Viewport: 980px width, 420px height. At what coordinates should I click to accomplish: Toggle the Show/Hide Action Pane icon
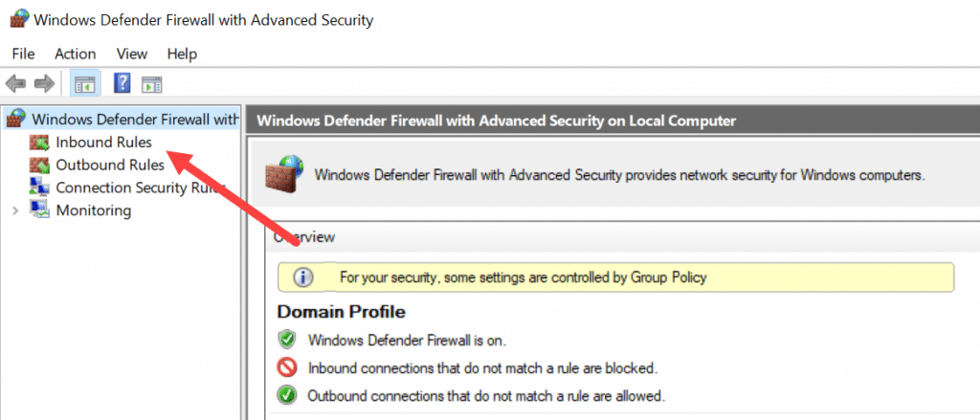pos(152,84)
